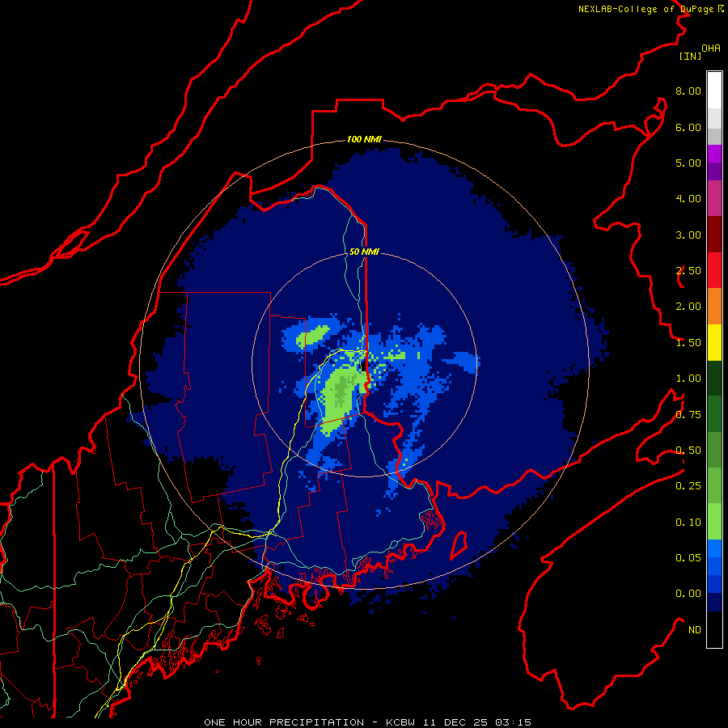Click the 0.05 legend value
This screenshot has width=728, height=728.
tap(688, 558)
